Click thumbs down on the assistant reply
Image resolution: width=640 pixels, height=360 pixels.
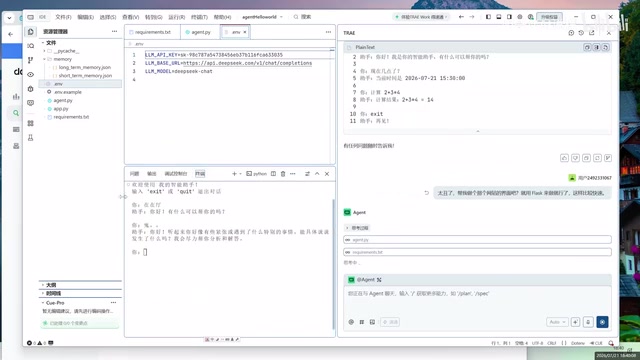575,158
